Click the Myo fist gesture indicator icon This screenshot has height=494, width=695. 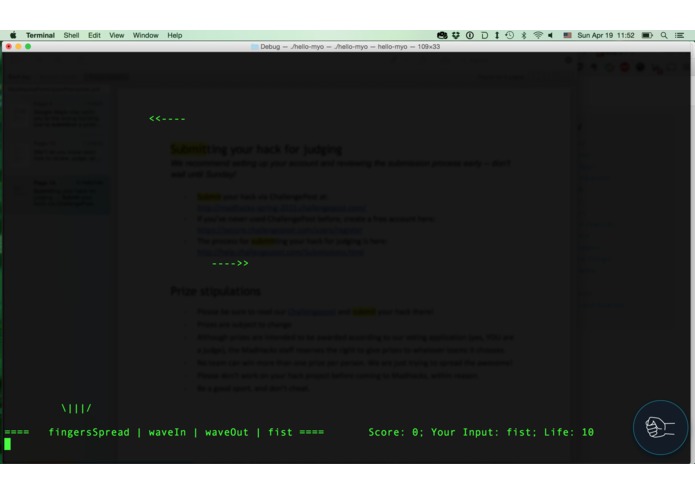(x=660, y=428)
